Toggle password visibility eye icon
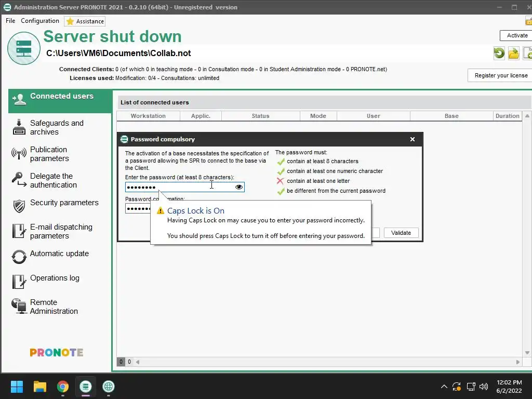 click(x=239, y=187)
